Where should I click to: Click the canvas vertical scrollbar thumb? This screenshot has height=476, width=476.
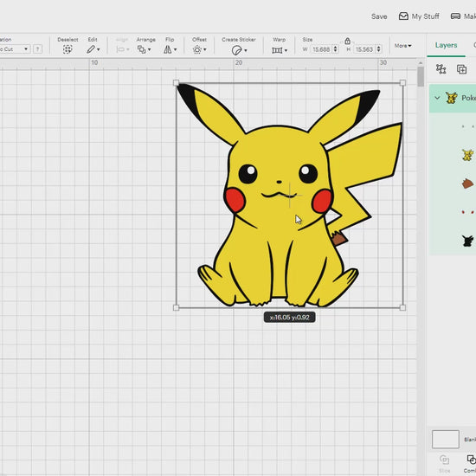coord(421,76)
